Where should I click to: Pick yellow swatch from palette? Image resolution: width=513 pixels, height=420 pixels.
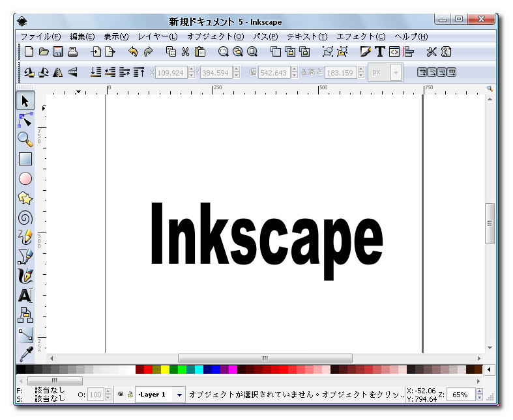point(165,370)
